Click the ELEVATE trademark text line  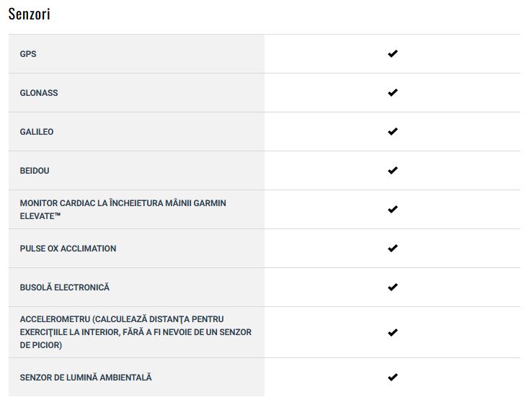[40, 216]
